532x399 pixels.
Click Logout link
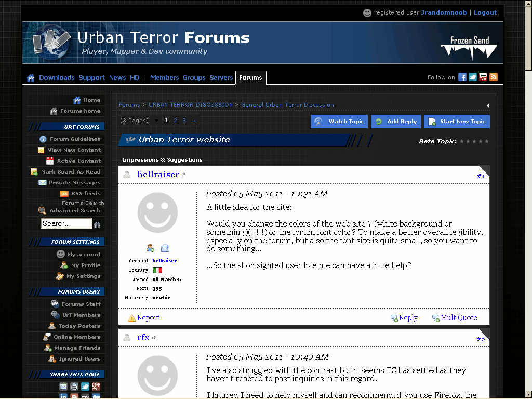click(485, 12)
